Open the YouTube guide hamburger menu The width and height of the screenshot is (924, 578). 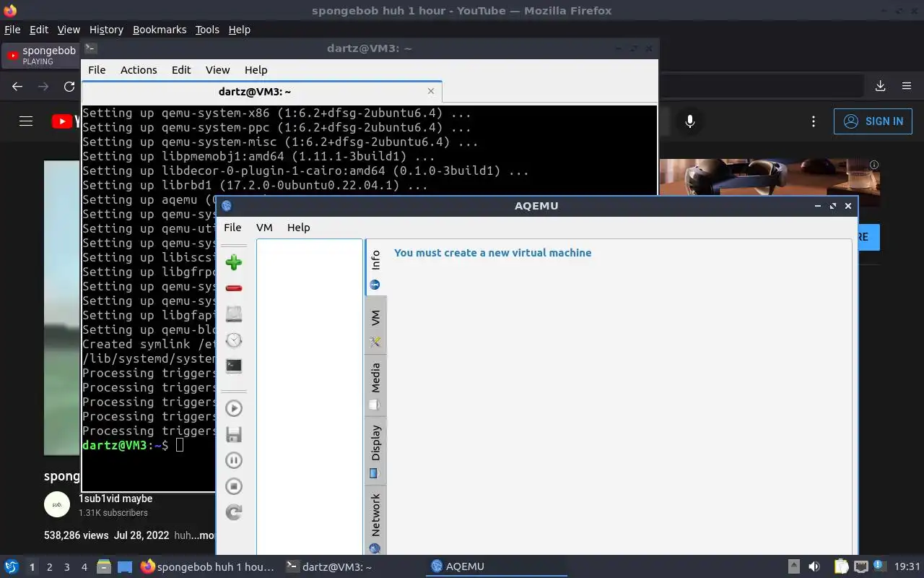pos(26,121)
